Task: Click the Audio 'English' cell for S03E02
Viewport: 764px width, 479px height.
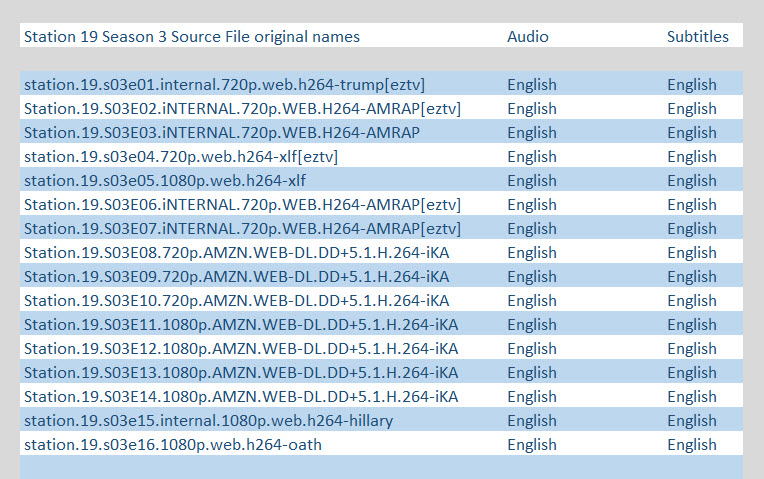Action: (532, 109)
